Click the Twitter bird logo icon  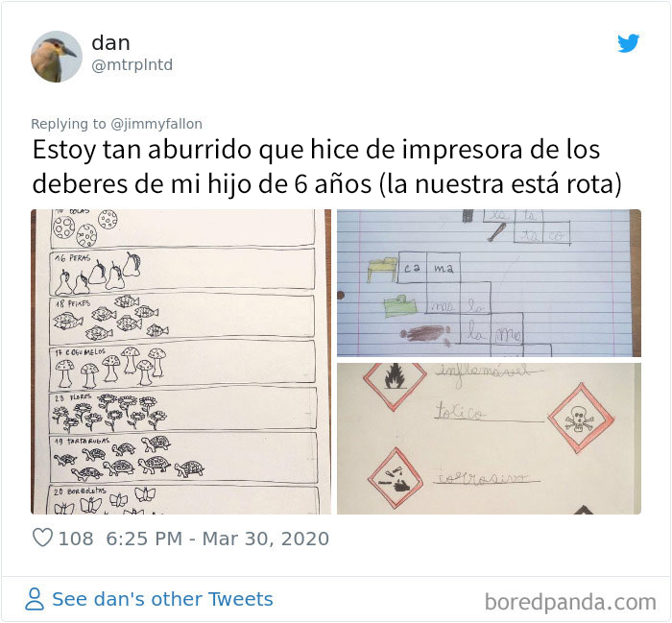point(628,43)
